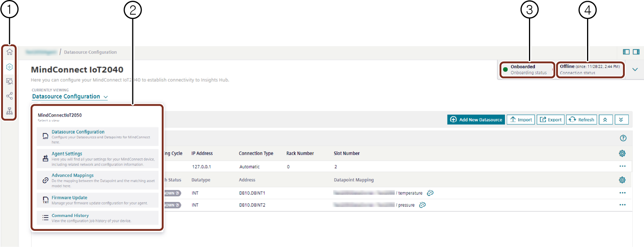Image resolution: width=644 pixels, height=247 pixels.
Task: Collapse all datasources with double up chevron
Action: [605, 120]
